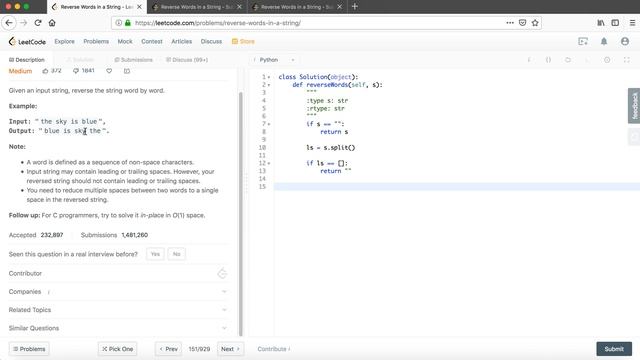This screenshot has height=360, width=640.
Task: Click the browser forward arrow
Action: pyautogui.click(x=24, y=23)
